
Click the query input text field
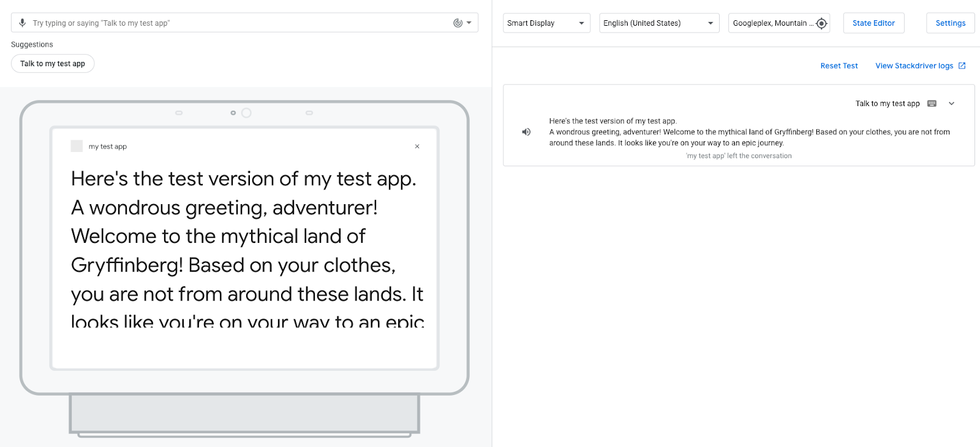click(x=239, y=23)
